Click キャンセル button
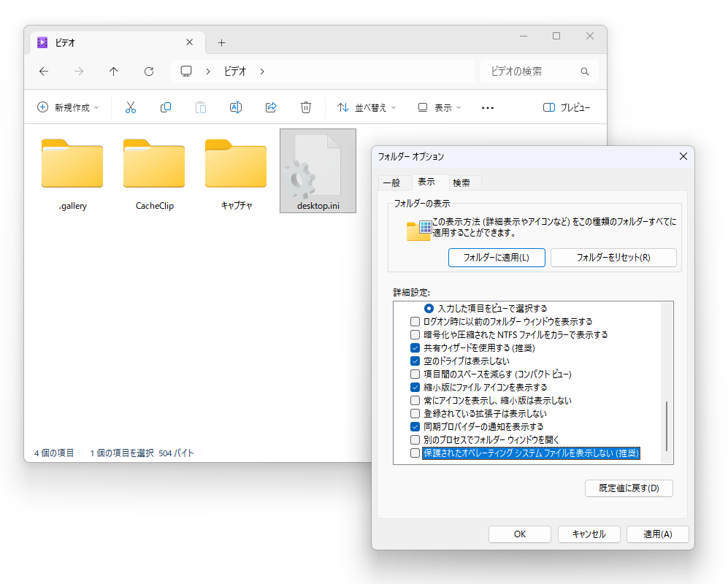The width and height of the screenshot is (728, 584). (589, 534)
